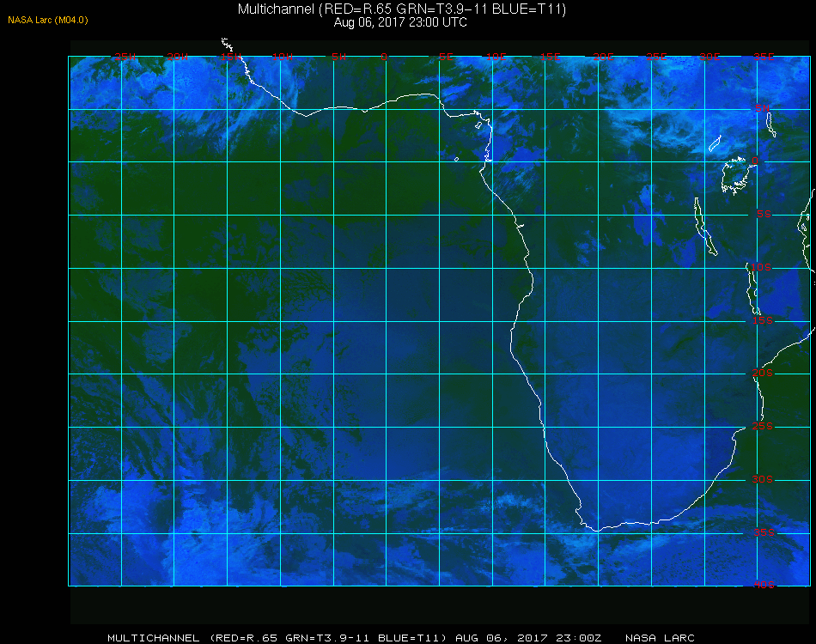Click the Multichannel title text at top
The image size is (816, 644).
click(402, 9)
